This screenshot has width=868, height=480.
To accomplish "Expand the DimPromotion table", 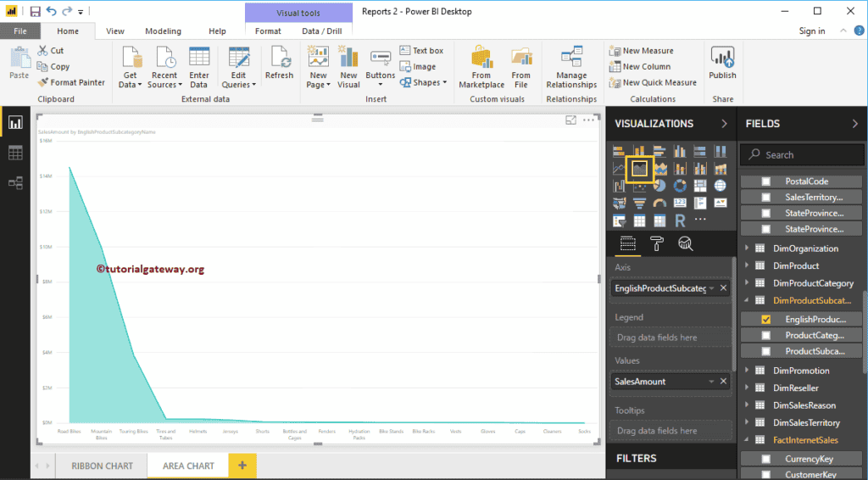I will coord(747,371).
